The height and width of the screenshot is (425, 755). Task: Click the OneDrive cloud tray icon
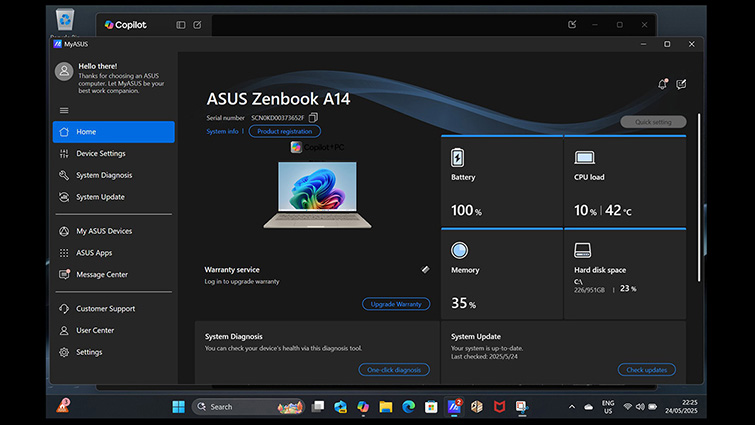click(x=588, y=407)
